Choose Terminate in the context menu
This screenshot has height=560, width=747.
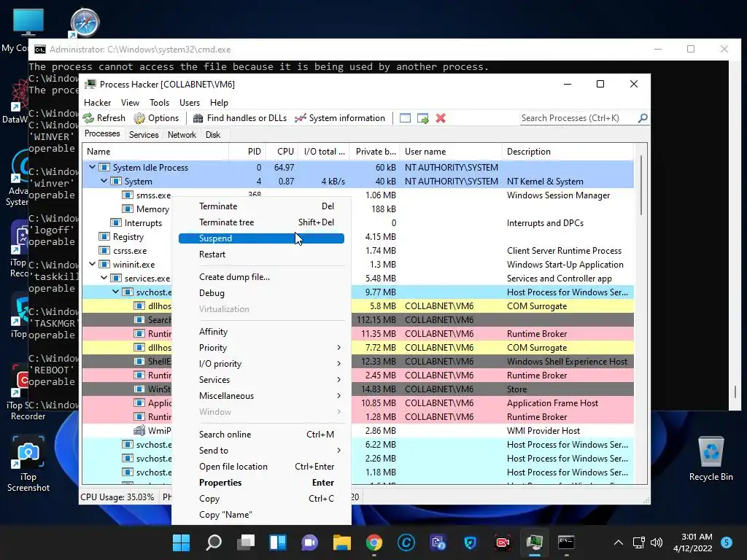[261, 206]
